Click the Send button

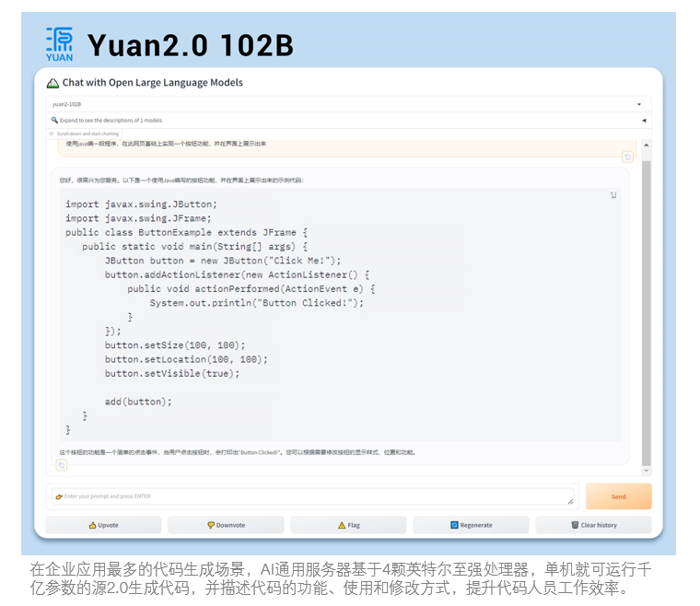pos(618,496)
